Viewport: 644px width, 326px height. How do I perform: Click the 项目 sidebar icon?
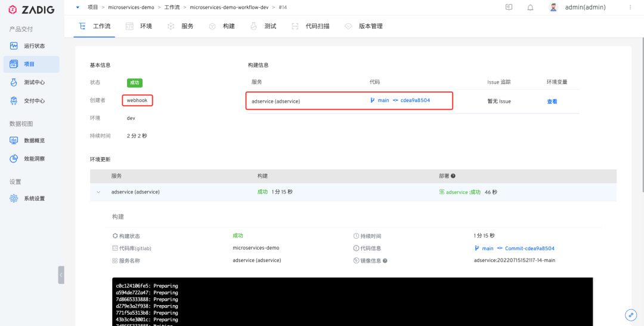(x=14, y=64)
